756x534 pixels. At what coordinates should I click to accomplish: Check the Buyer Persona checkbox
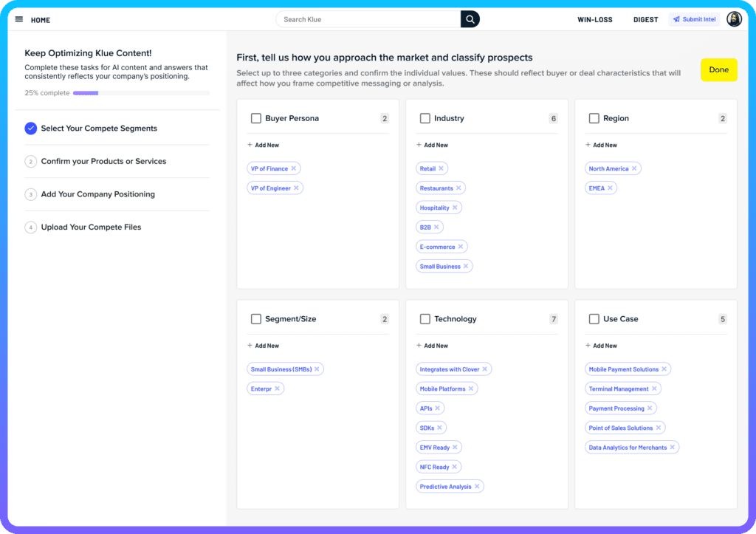[256, 118]
